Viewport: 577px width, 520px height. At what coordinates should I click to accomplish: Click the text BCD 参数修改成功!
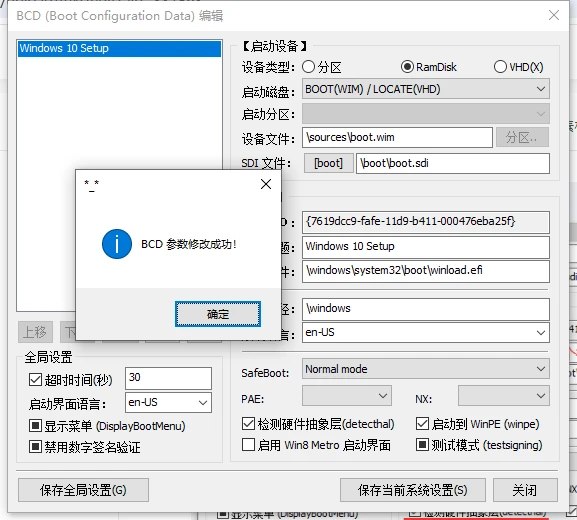pos(189,244)
